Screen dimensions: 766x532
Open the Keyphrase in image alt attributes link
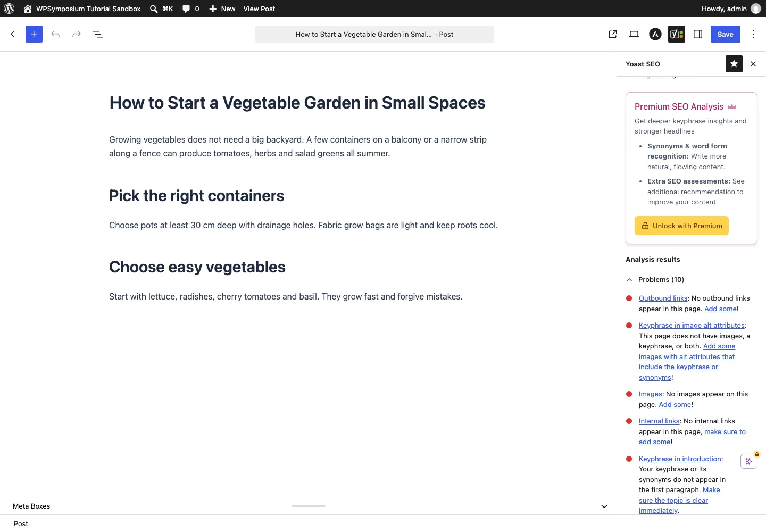coord(692,326)
